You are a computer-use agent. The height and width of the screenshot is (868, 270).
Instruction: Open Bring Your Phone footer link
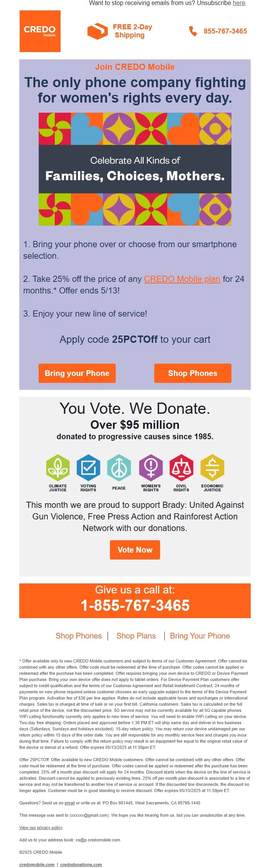(200, 636)
